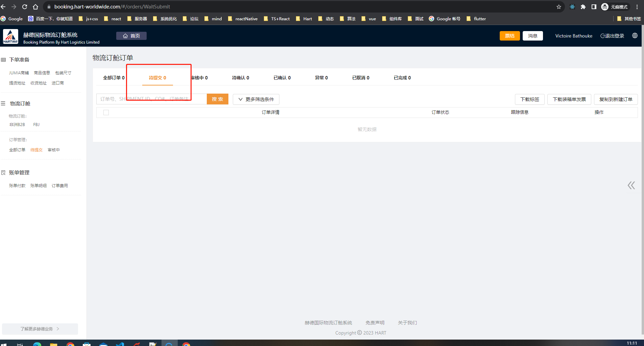Viewport: 644px width, 346px height.
Task: Click the 退出登录 logout link
Action: coord(612,36)
